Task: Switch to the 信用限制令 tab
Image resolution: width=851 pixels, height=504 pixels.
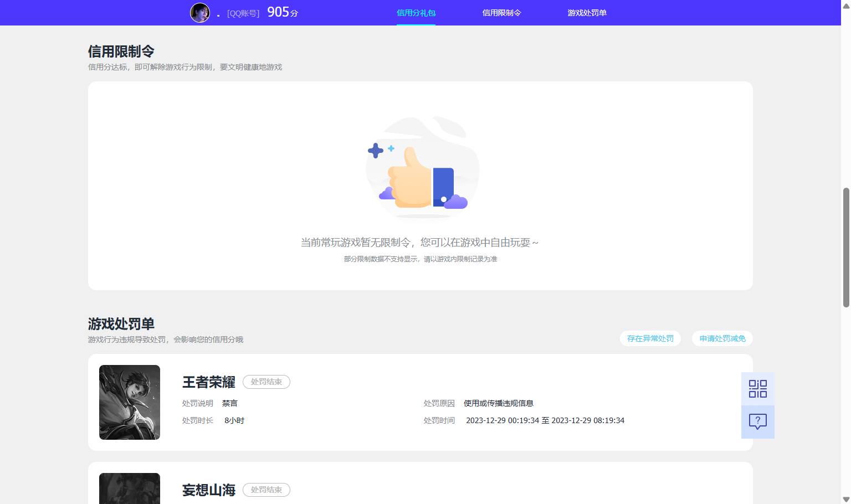Action: (x=501, y=13)
